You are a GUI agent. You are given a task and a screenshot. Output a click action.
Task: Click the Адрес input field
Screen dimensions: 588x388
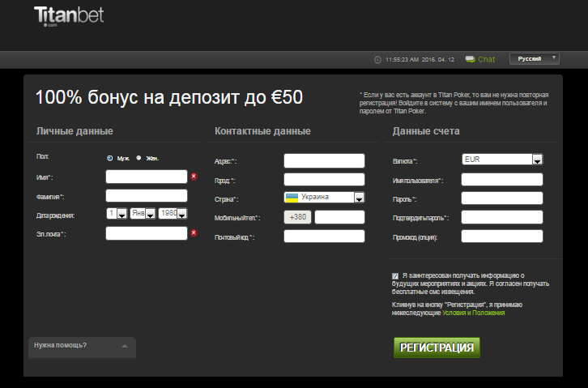tap(324, 160)
